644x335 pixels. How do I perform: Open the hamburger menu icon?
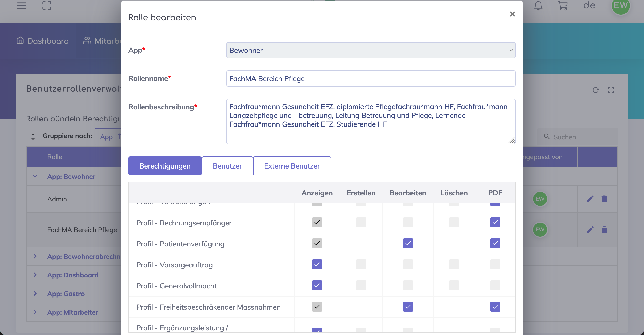coord(22,6)
